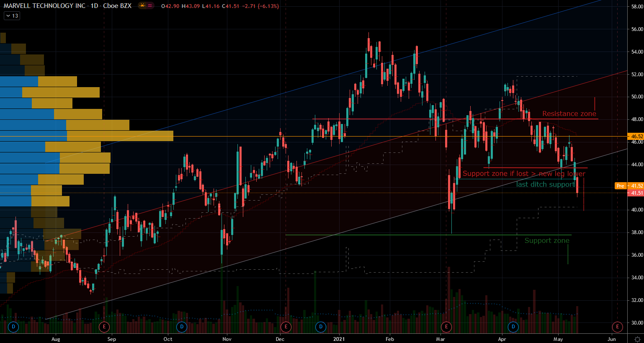Click the MARVELL TECHNOLOGY INC symbol title

[44, 6]
